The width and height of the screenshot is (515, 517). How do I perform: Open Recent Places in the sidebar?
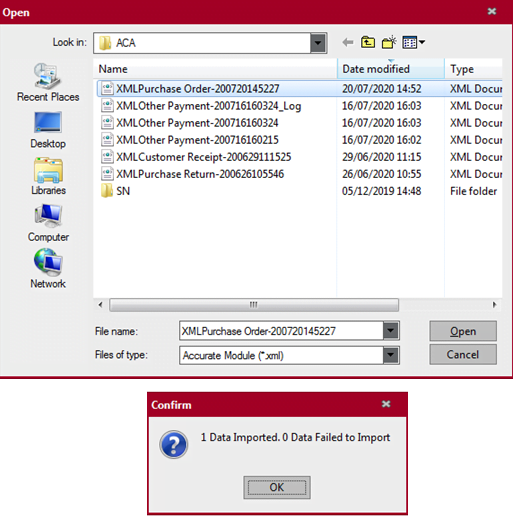(x=48, y=82)
